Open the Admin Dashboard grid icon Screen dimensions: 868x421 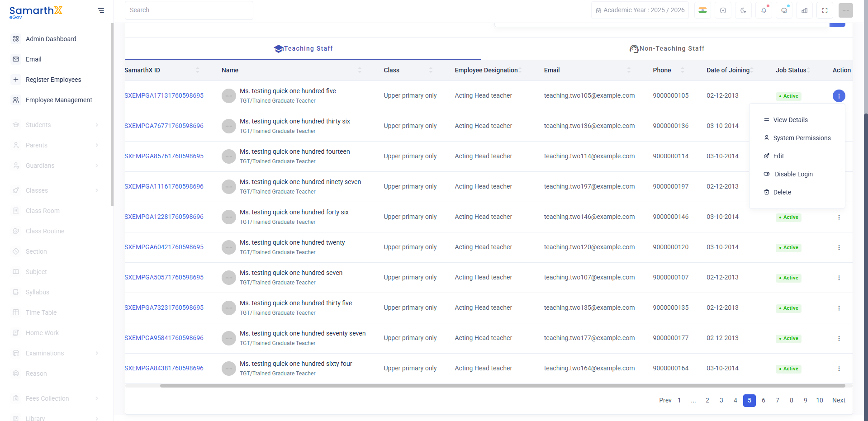coord(16,39)
